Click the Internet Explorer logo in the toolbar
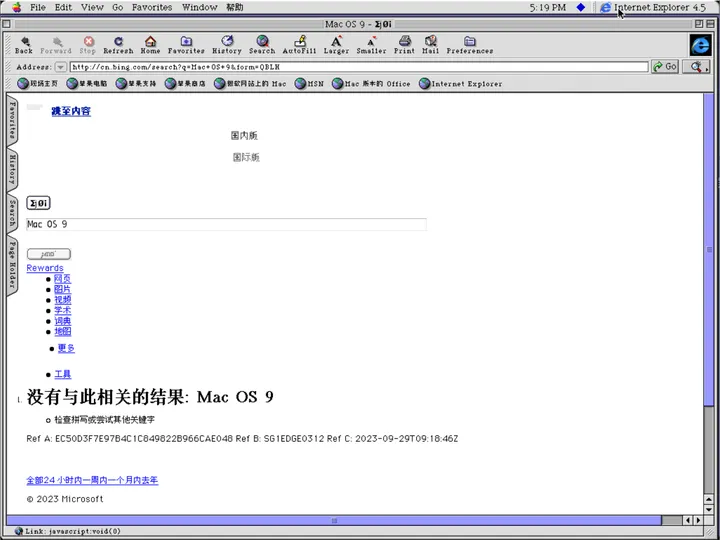This screenshot has width=720, height=540. pos(701,45)
